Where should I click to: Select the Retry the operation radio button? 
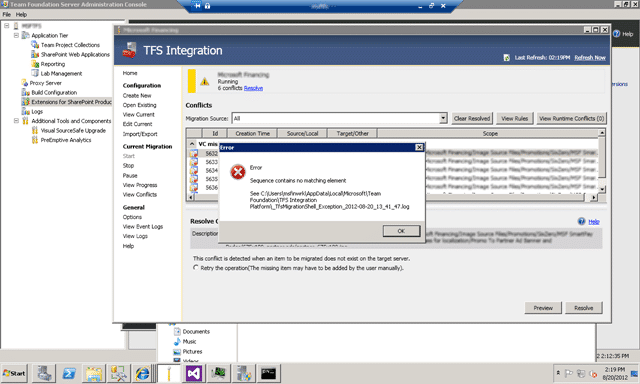[196, 268]
